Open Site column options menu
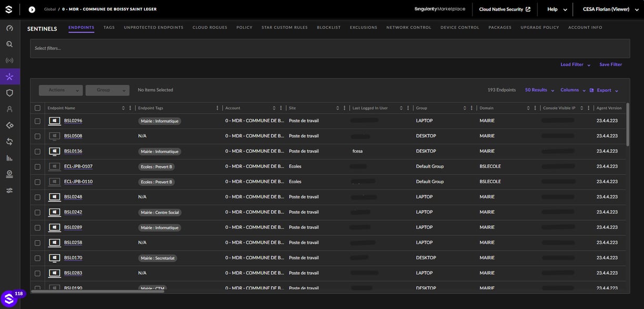Screen dimensions: 644x309 [x=345, y=108]
